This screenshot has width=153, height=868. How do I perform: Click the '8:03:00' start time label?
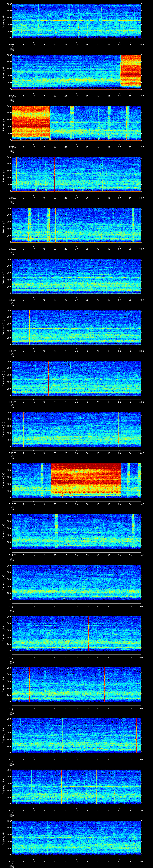pos(12,146)
